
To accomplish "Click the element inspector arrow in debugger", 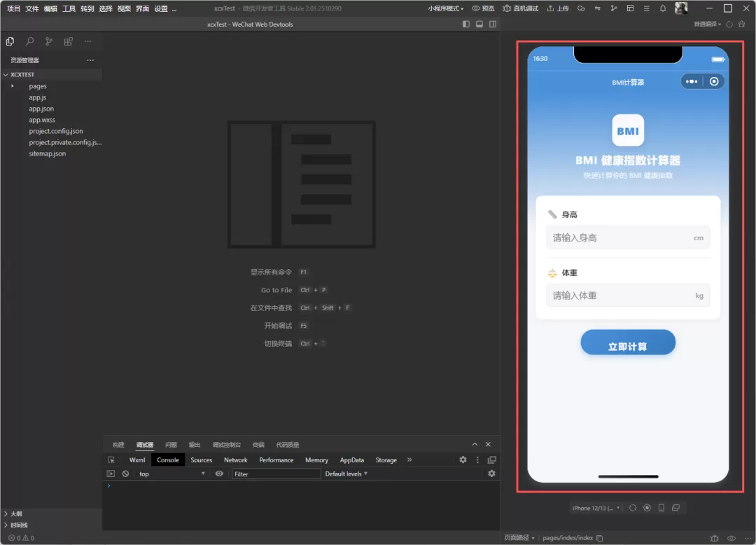I will pos(111,460).
